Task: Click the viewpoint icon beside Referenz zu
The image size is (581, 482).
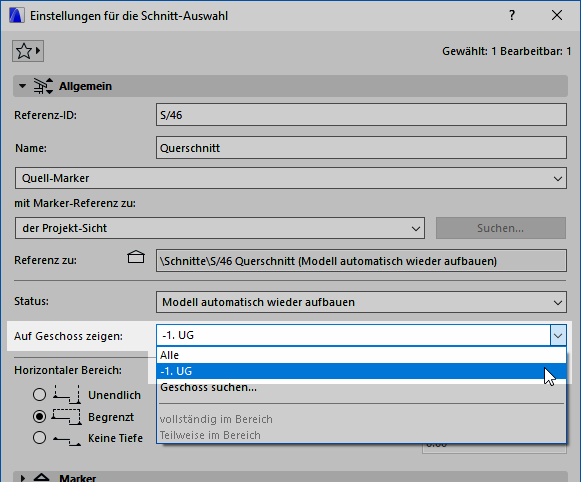Action: click(x=136, y=257)
